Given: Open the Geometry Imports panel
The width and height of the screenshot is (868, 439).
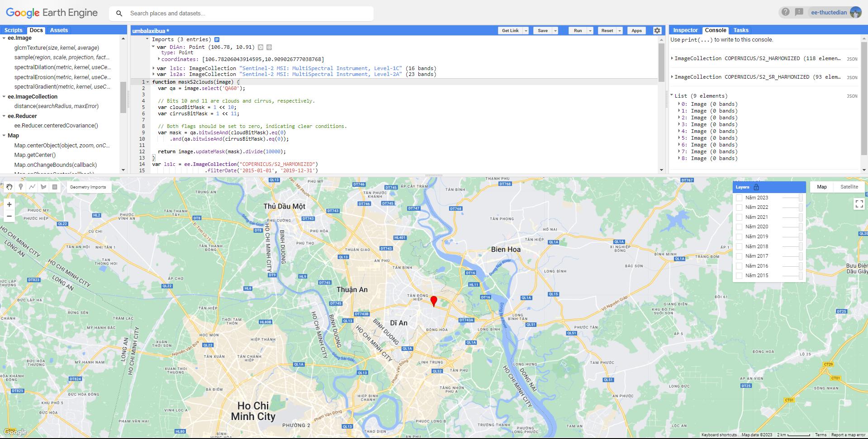Looking at the screenshot, I should click(88, 187).
